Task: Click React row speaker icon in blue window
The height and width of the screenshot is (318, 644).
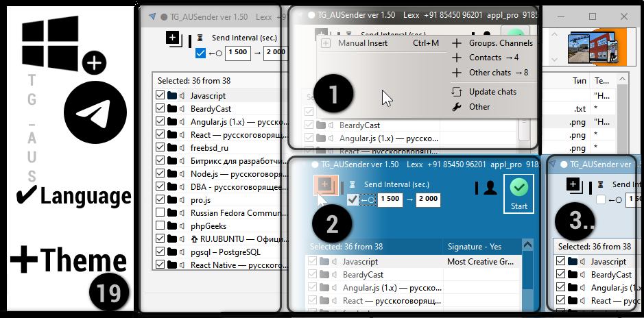Action: pyautogui.click(x=334, y=301)
